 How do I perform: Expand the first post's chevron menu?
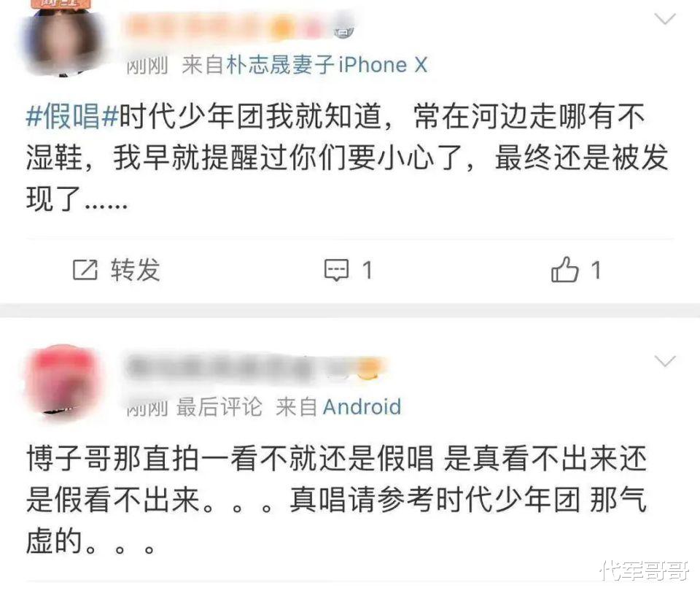[x=665, y=19]
